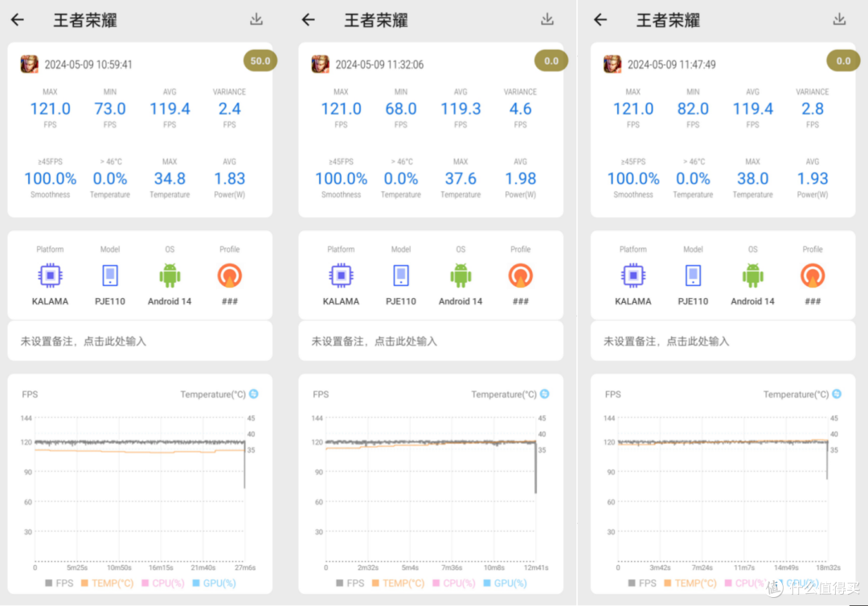Download the 10:59:41 report data
Viewport: 868px width, 606px height.
(256, 19)
